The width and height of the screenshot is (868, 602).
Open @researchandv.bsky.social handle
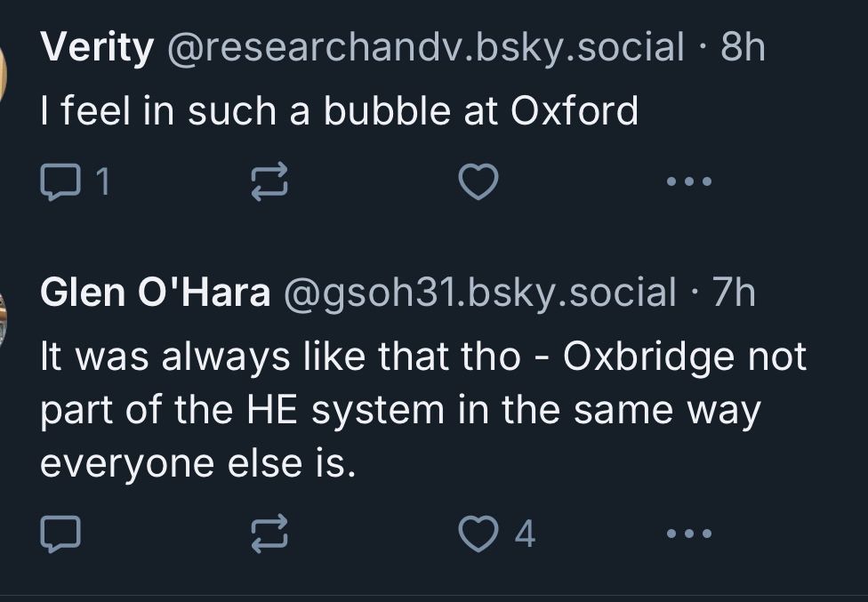(426, 47)
